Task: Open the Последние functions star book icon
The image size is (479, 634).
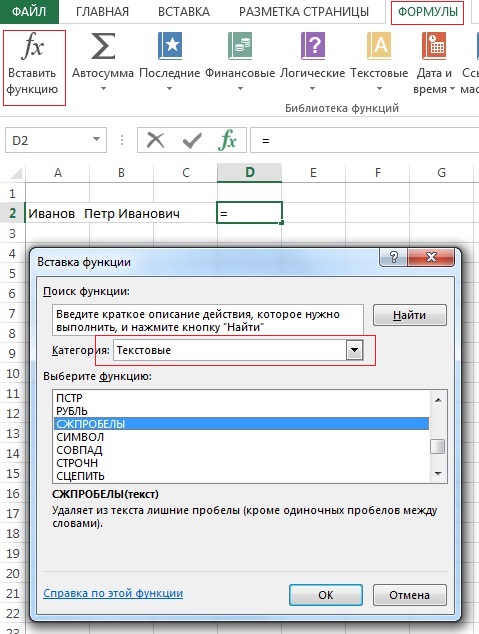Action: click(170, 46)
